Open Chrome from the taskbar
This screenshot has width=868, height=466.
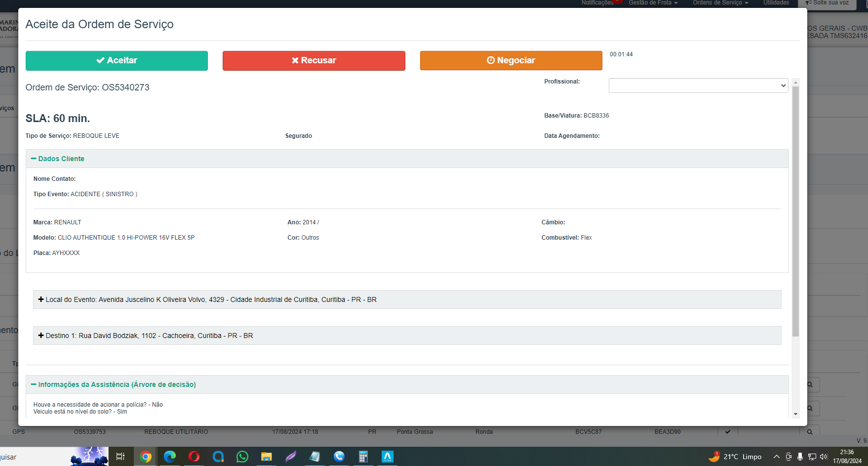(x=146, y=457)
